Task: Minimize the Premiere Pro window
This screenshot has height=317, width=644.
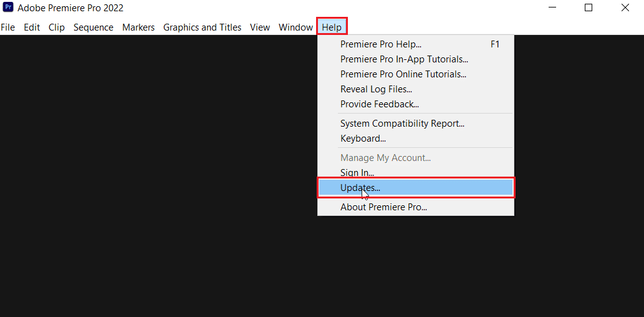Action: [552, 7]
